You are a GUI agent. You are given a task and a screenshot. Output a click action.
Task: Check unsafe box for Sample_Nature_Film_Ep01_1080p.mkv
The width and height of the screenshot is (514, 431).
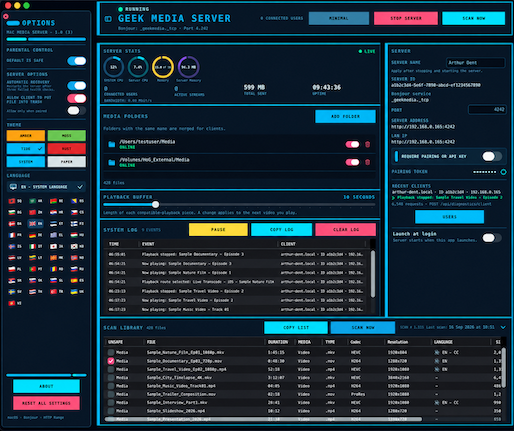pos(111,352)
